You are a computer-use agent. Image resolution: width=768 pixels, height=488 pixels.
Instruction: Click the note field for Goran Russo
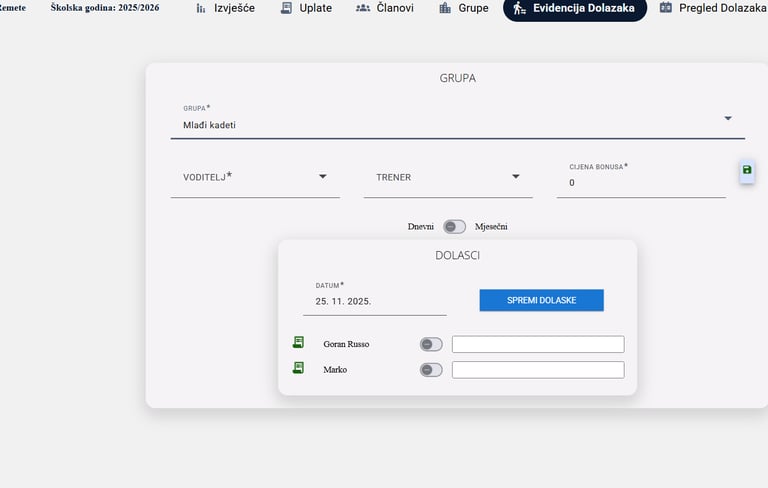[538, 344]
